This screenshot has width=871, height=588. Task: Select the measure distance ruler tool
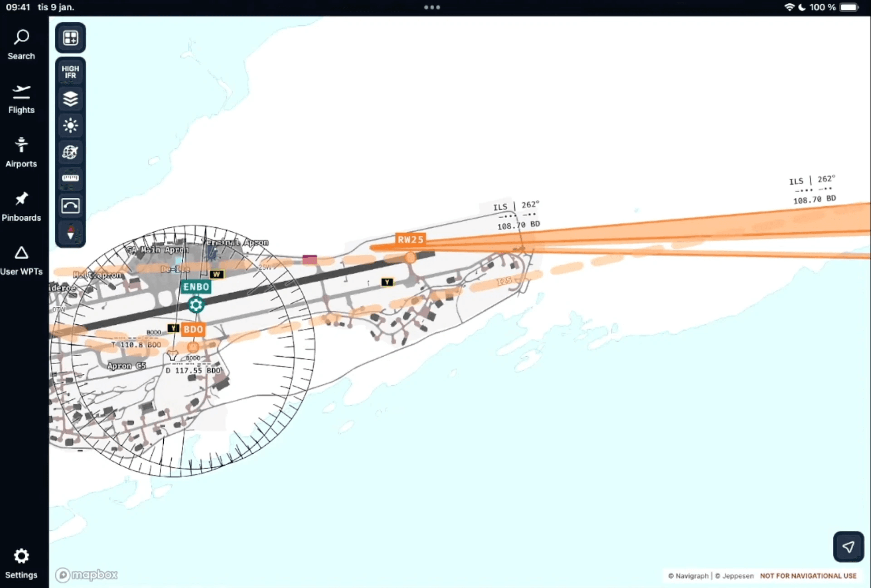click(70, 179)
